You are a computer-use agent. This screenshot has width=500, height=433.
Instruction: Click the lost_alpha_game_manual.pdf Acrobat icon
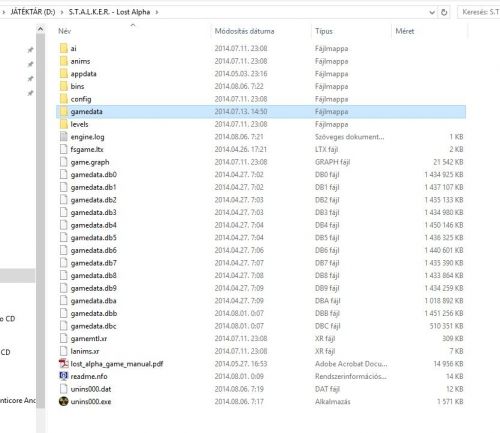(64, 364)
